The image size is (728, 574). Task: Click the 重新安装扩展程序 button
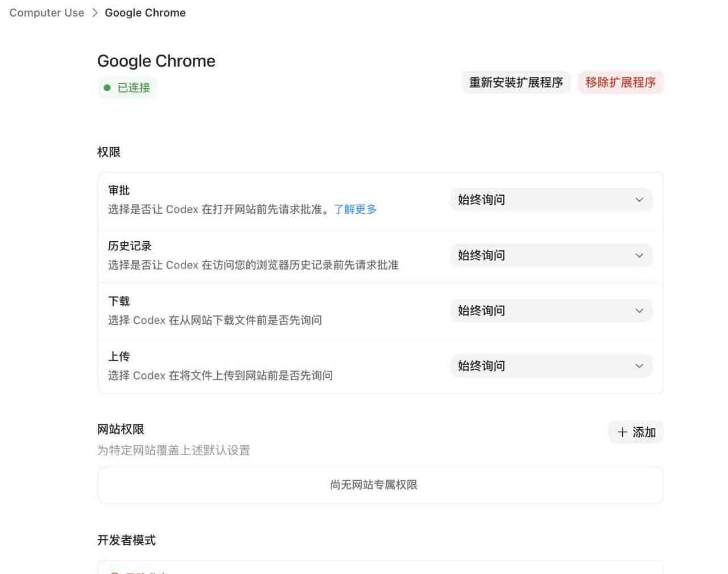click(516, 82)
